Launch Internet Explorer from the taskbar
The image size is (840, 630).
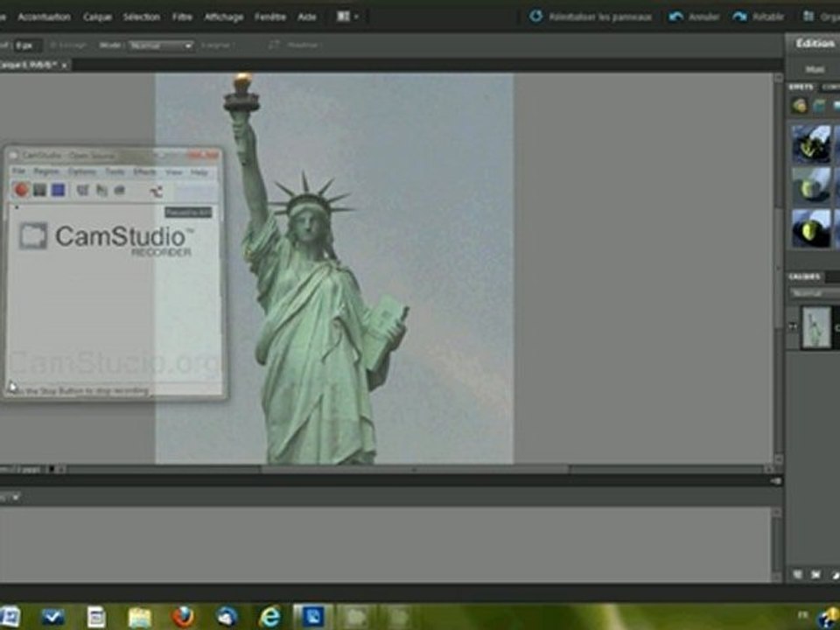click(269, 617)
